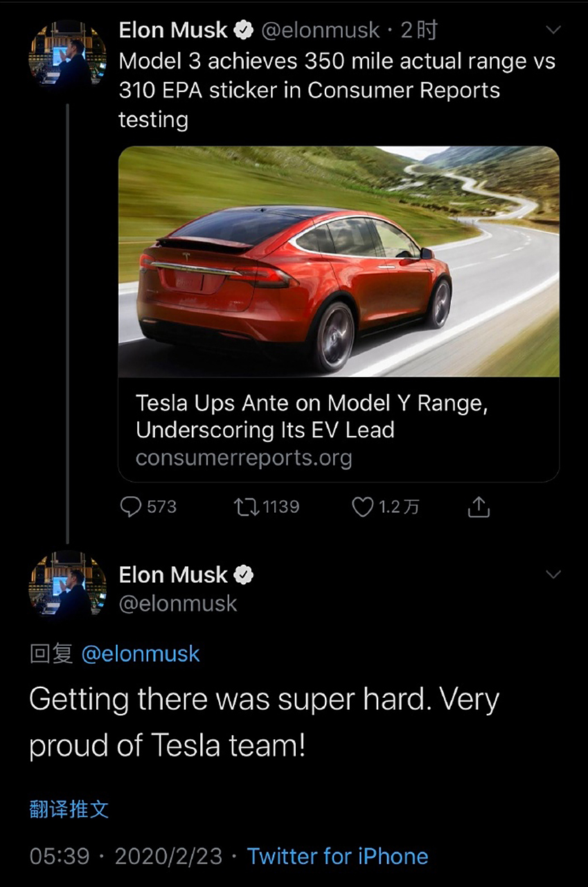588x887 pixels.
Task: Tap 翻译推文 to translate the tweet
Action: tap(69, 809)
